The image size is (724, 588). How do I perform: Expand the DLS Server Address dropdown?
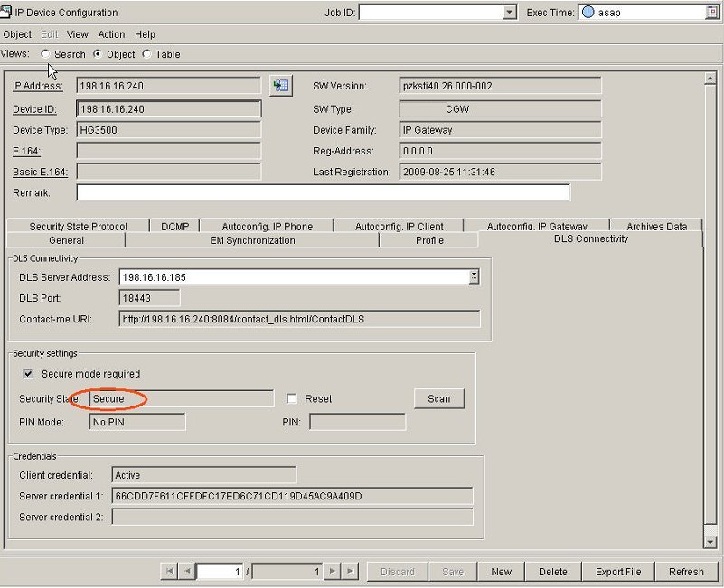[x=474, y=277]
